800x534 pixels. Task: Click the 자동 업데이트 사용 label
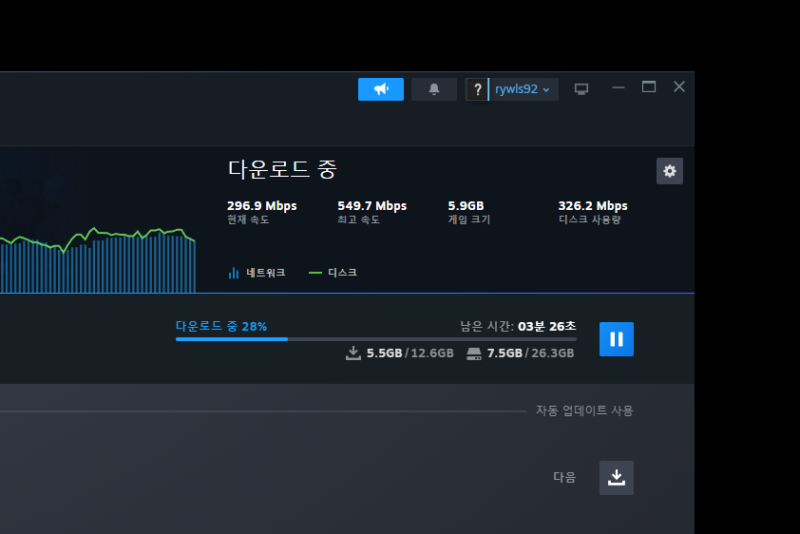tap(584, 411)
